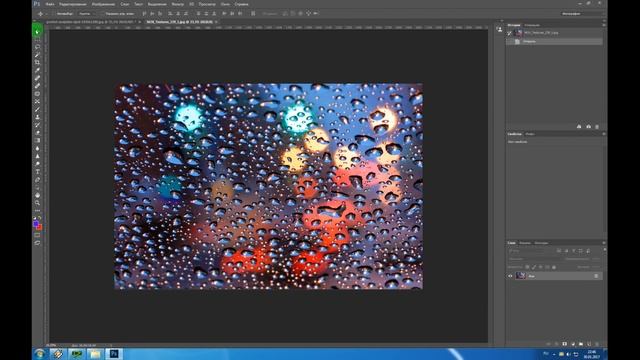640x360 pixels.
Task: Open the Редактирование menu
Action: [x=73, y=4]
